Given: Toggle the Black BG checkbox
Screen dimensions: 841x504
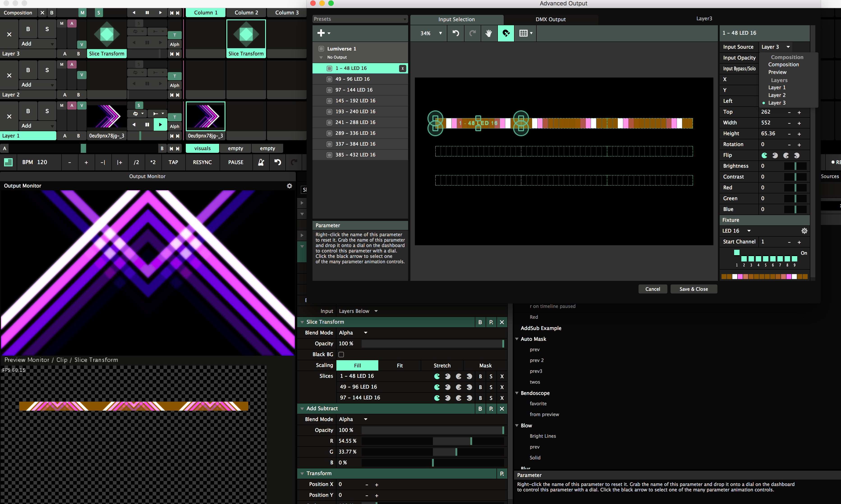Looking at the screenshot, I should tap(341, 354).
